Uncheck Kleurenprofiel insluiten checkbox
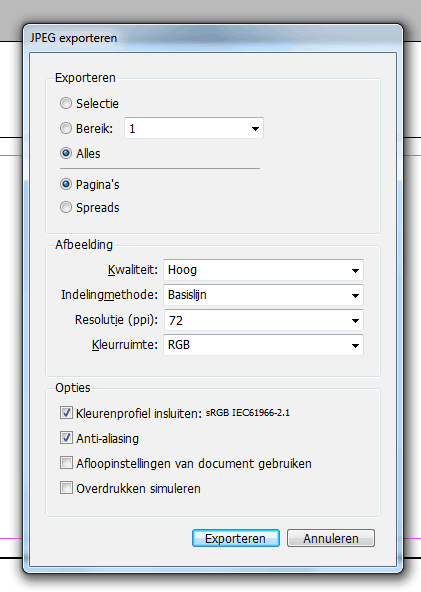Viewport: 421px width, 592px height. (x=66, y=413)
